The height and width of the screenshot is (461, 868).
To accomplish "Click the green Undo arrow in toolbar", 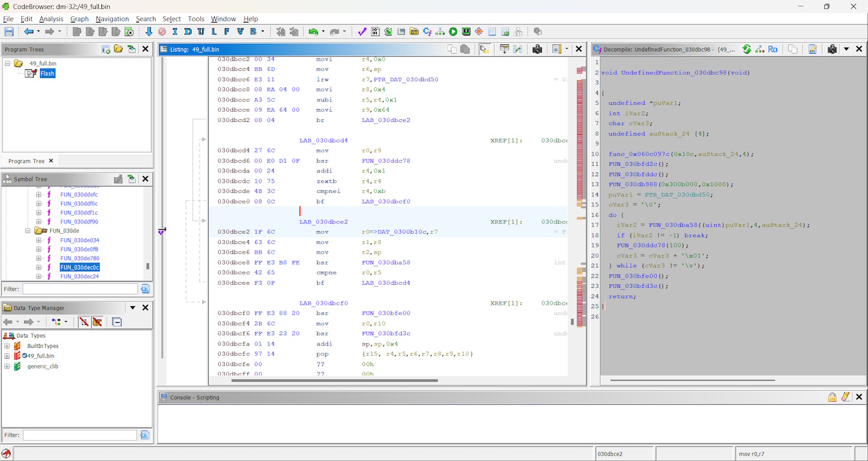I will tap(313, 32).
